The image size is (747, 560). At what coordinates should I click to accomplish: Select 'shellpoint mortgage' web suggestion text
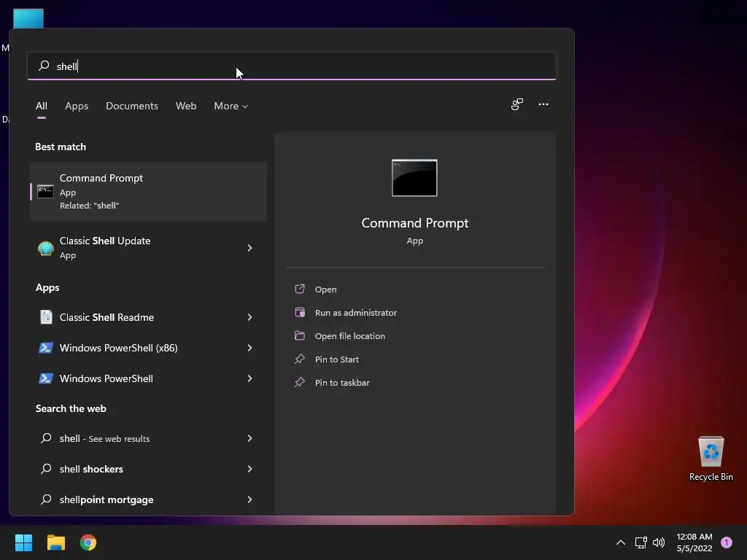pos(107,499)
